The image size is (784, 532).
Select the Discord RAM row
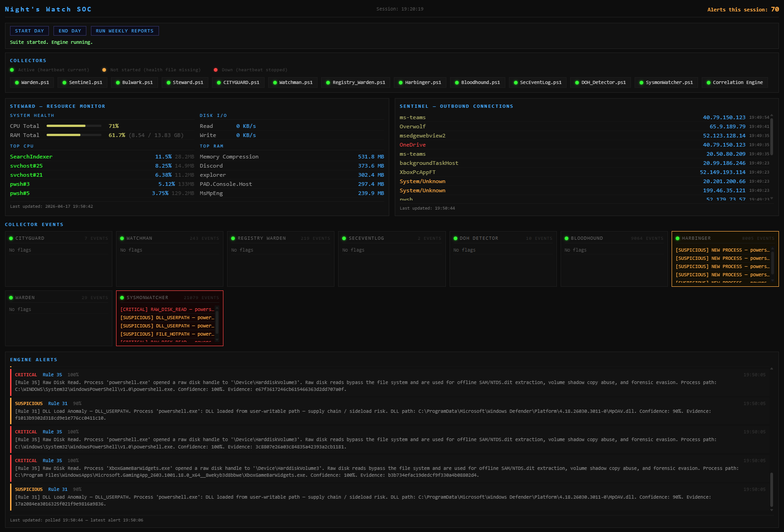point(292,166)
